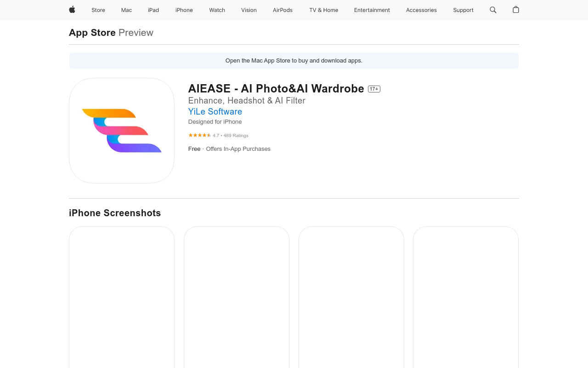This screenshot has height=368, width=588.
Task: Open the third iPhone screenshot thumbnail
Action: 351,297
